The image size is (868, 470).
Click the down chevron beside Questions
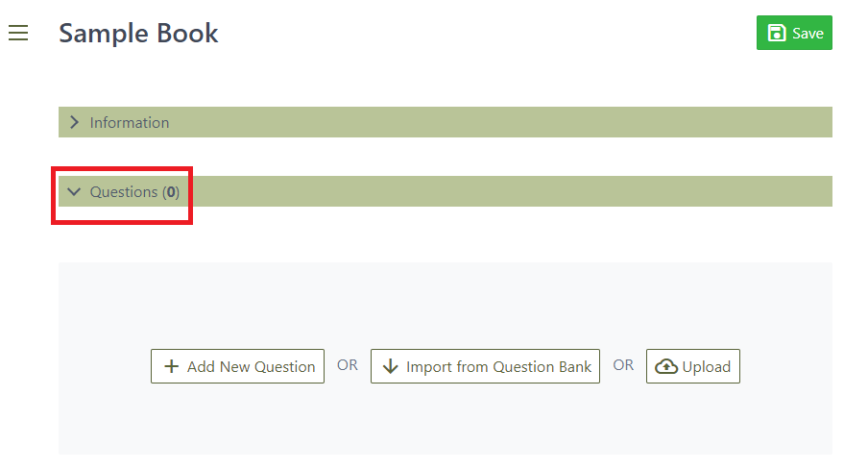tap(75, 192)
